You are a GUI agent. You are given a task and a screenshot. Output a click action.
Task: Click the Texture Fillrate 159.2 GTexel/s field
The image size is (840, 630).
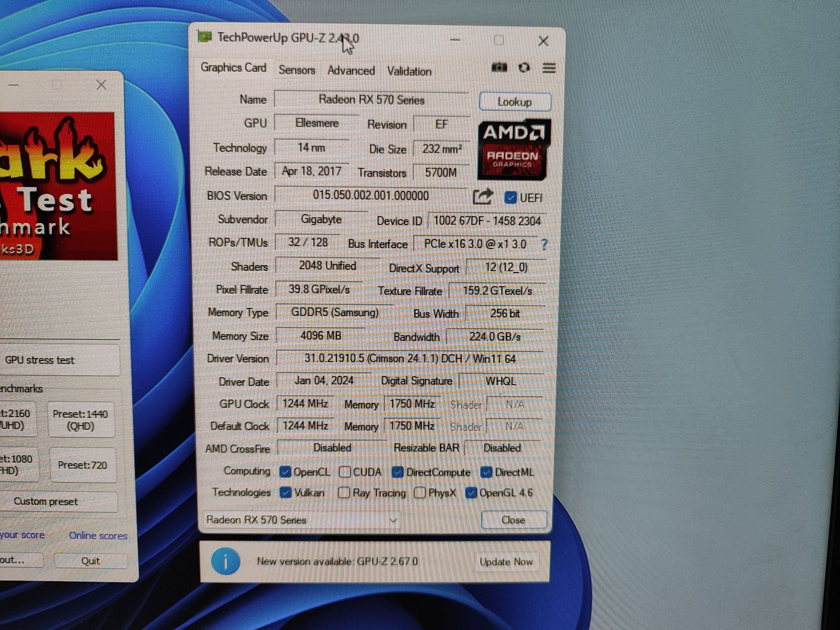click(497, 291)
